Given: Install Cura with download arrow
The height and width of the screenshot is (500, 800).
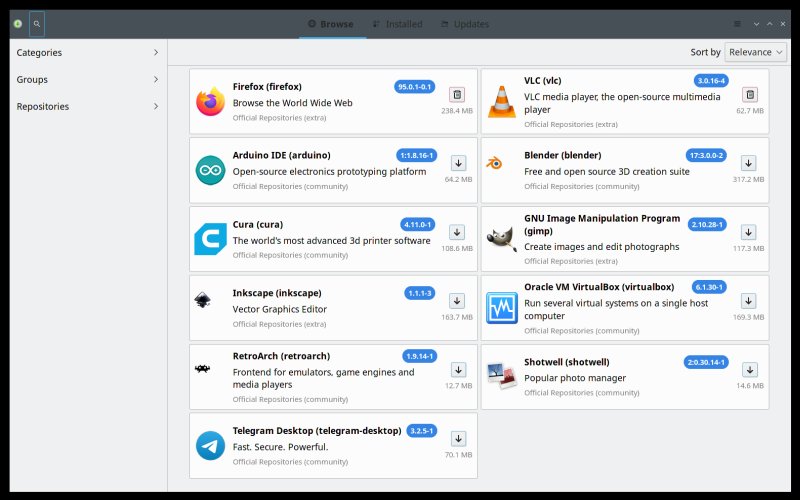Looking at the screenshot, I should 457,232.
